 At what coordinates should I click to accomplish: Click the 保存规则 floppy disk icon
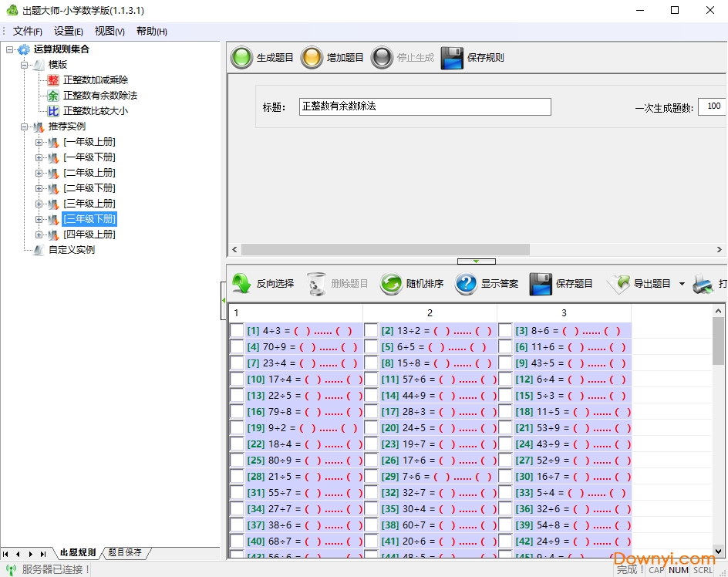tap(452, 58)
